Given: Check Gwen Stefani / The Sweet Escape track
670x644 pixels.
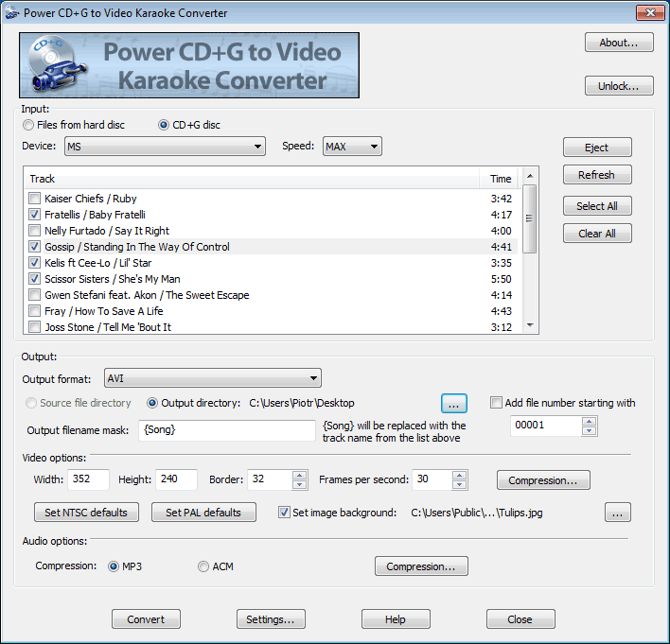Looking at the screenshot, I should click(x=34, y=295).
